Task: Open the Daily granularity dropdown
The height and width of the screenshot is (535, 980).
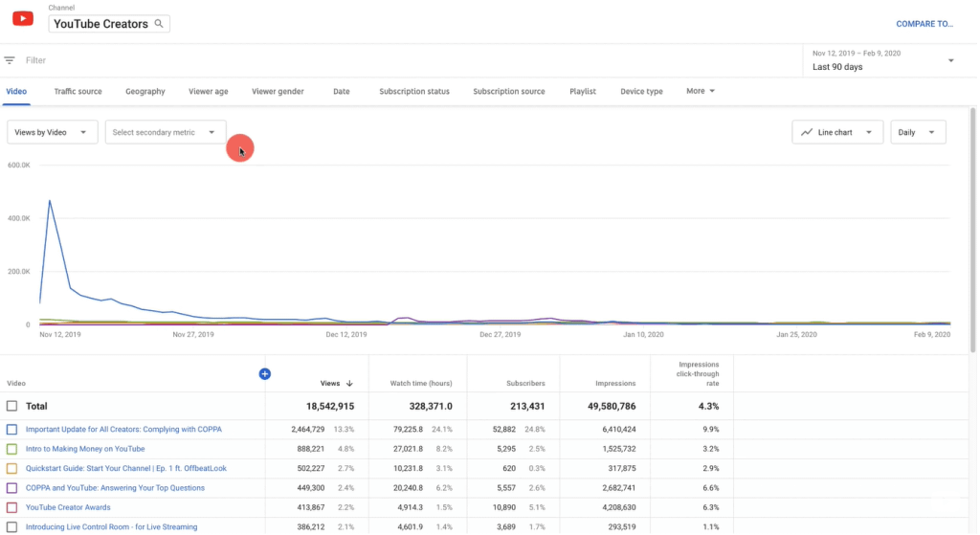Action: [919, 132]
